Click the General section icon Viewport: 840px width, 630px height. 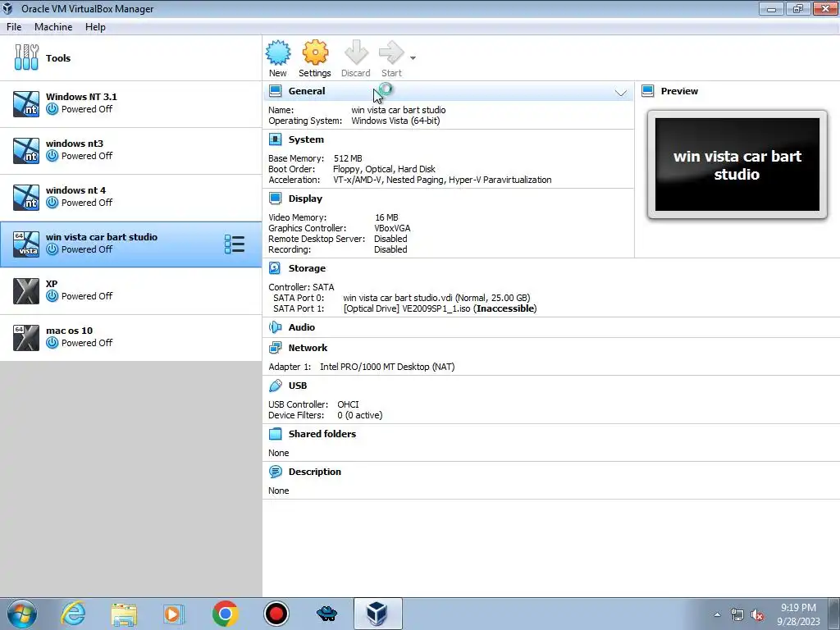pos(276,91)
